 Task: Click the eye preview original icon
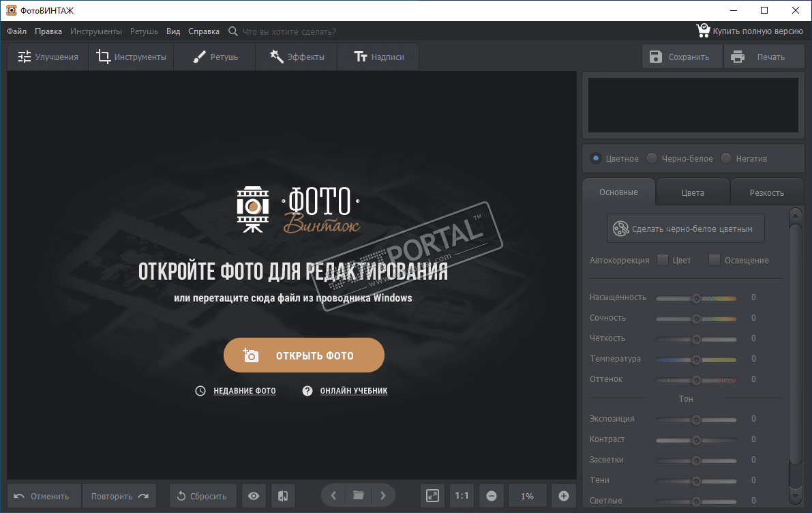254,496
